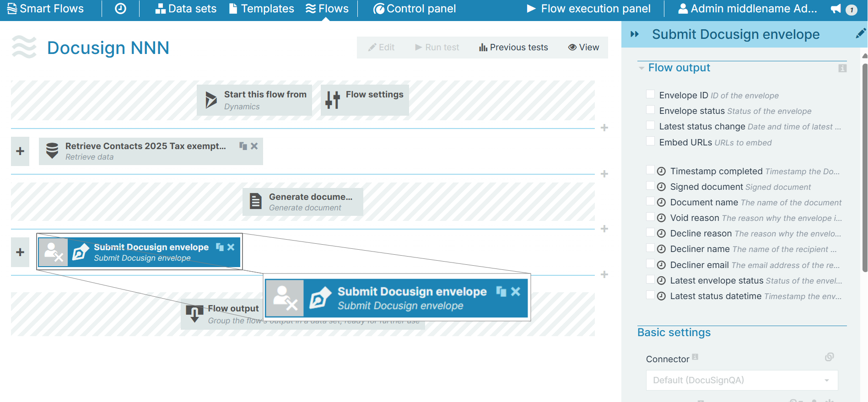Open the Flow settings block
Viewport: 868px width, 402px height.
[x=365, y=100]
